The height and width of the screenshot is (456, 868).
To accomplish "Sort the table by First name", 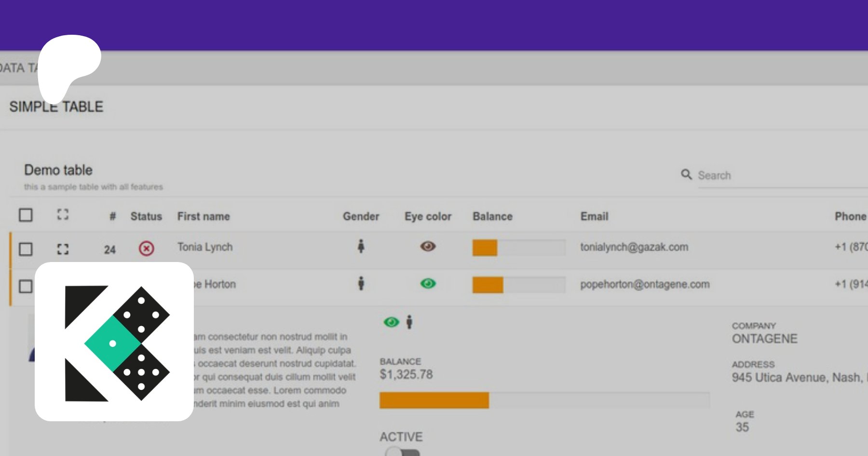I will tap(203, 216).
